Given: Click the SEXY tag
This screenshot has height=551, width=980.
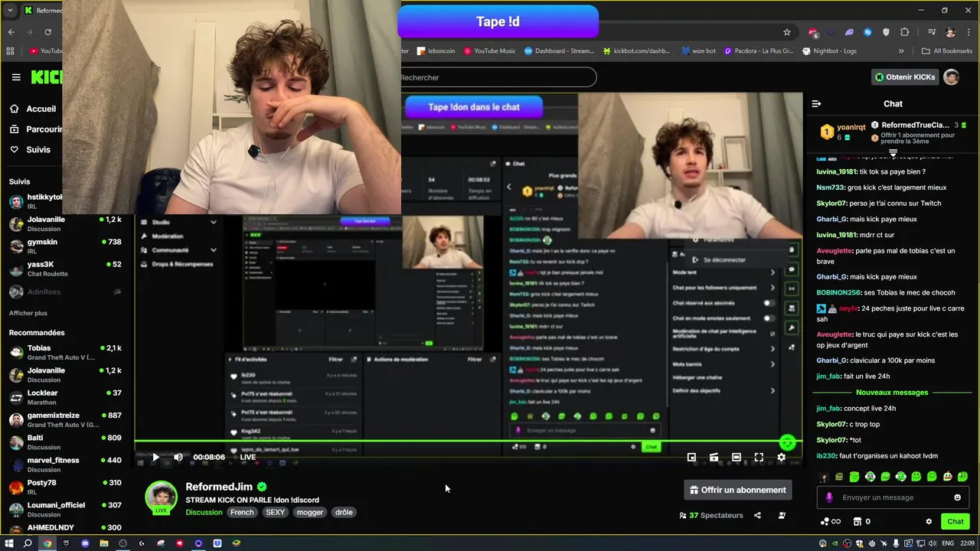Looking at the screenshot, I should [x=275, y=513].
